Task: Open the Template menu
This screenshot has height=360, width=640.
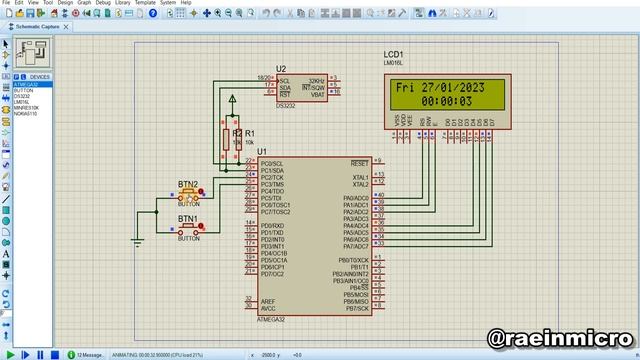Action: click(145, 2)
